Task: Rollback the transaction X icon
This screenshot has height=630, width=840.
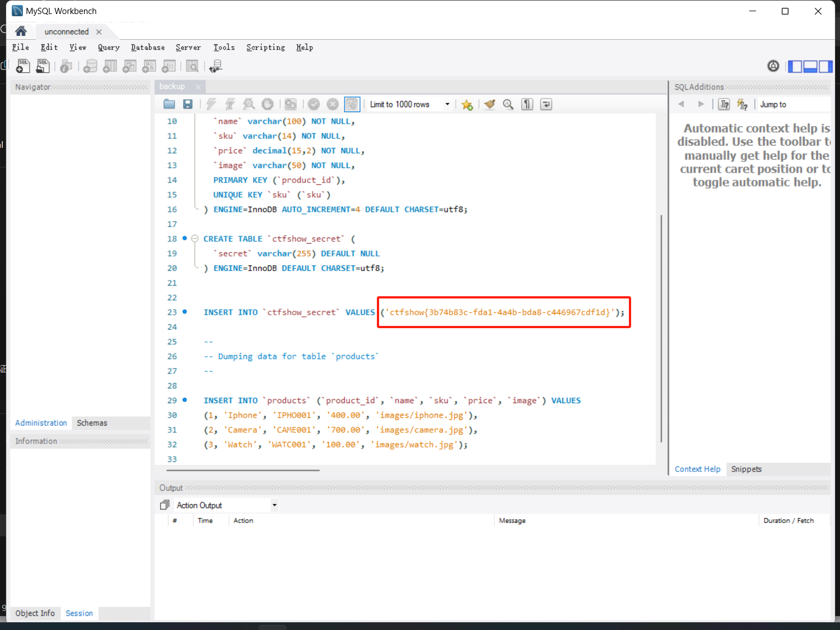Action: [x=333, y=104]
